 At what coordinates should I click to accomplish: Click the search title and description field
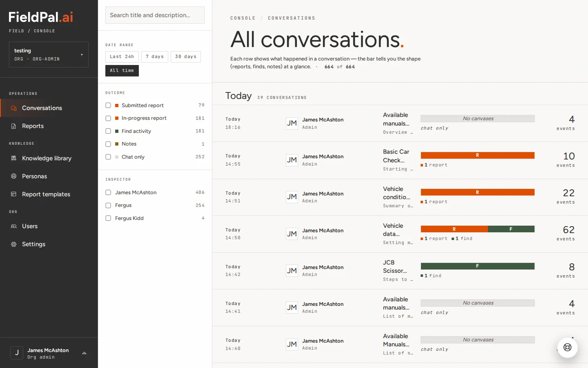pos(155,15)
